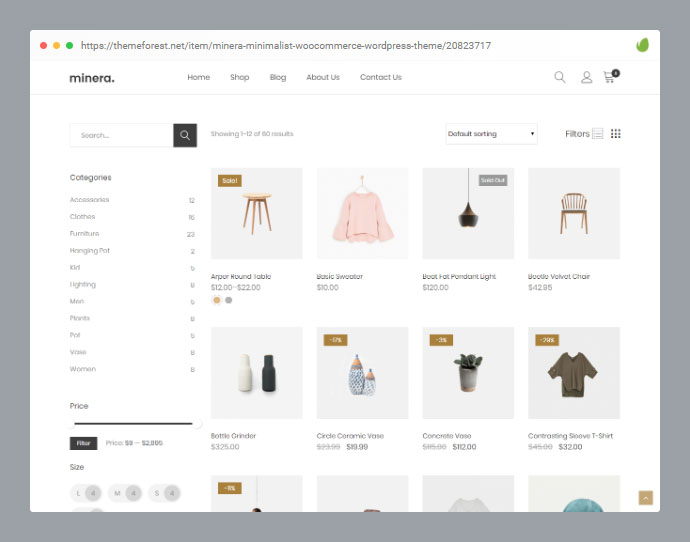Click the left price slider handle
This screenshot has height=542, width=690.
coord(71,424)
